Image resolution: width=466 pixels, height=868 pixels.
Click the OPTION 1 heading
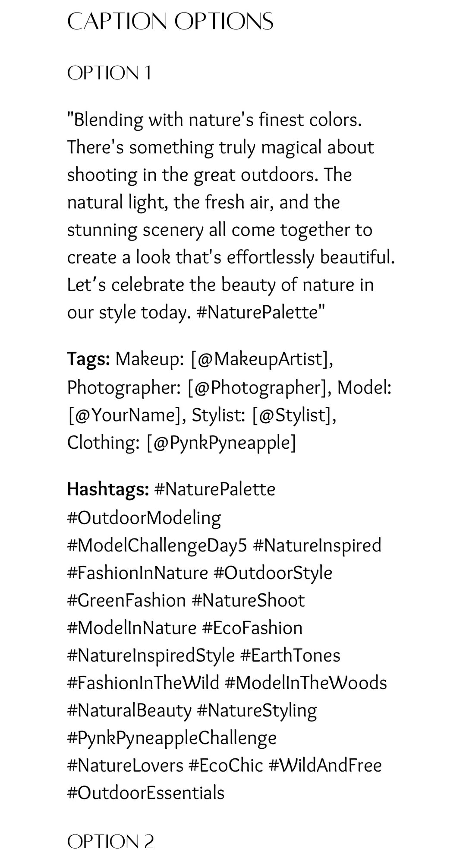pyautogui.click(x=109, y=73)
